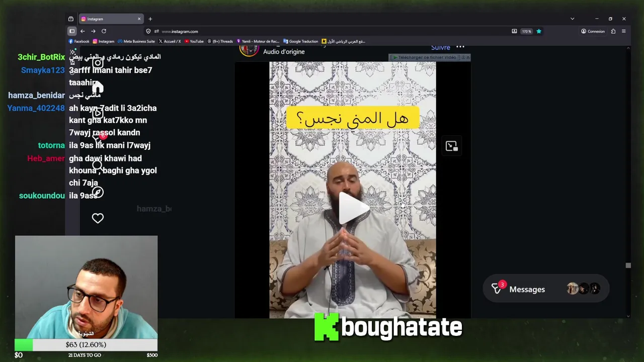Reset the 170% zoom level indicator
Viewport: 644px width, 362px height.
click(x=526, y=31)
